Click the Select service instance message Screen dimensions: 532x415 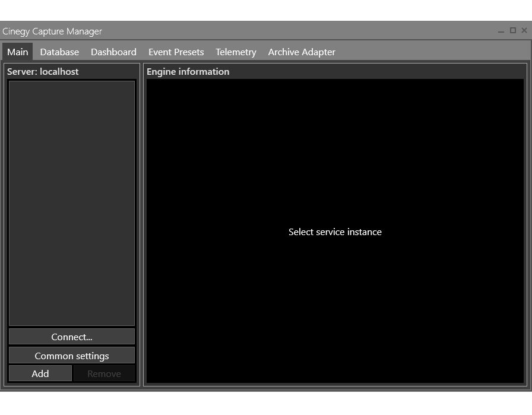335,232
